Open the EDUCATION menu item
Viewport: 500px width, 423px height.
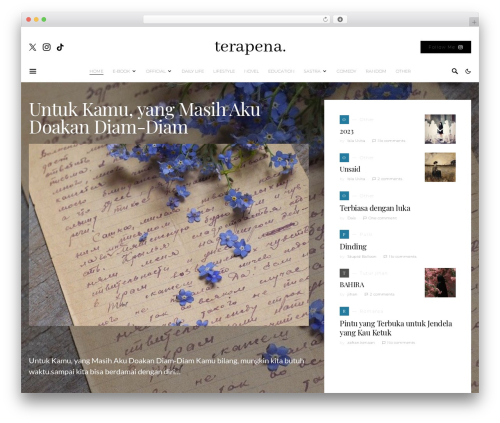point(281,71)
